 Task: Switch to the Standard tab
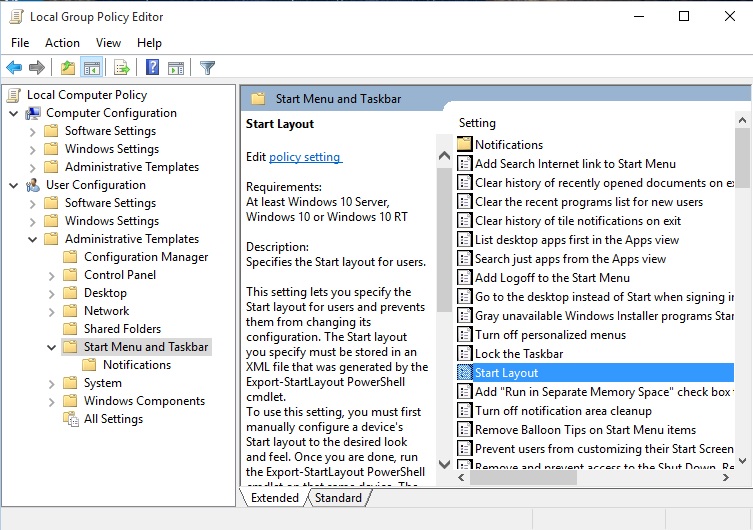click(x=338, y=498)
